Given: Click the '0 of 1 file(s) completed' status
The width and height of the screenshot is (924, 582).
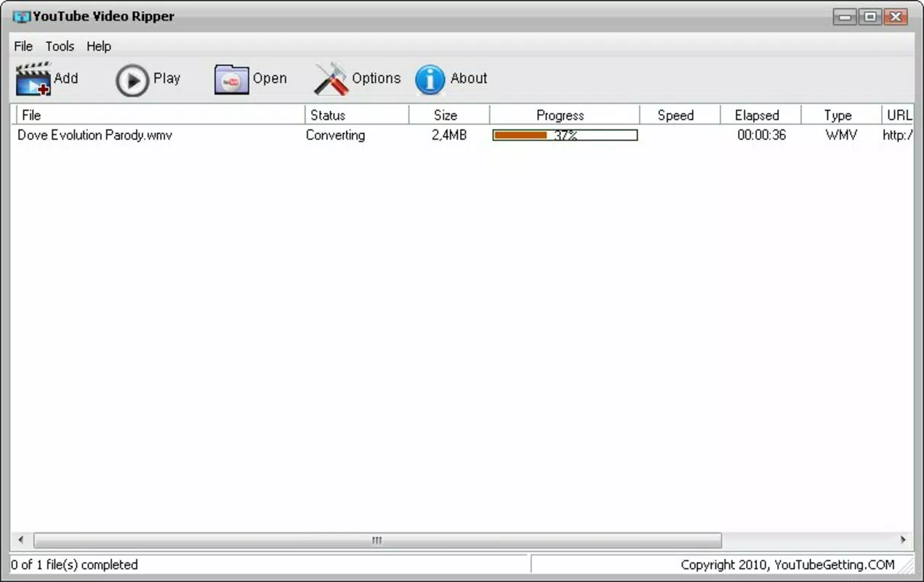Looking at the screenshot, I should point(74,565).
